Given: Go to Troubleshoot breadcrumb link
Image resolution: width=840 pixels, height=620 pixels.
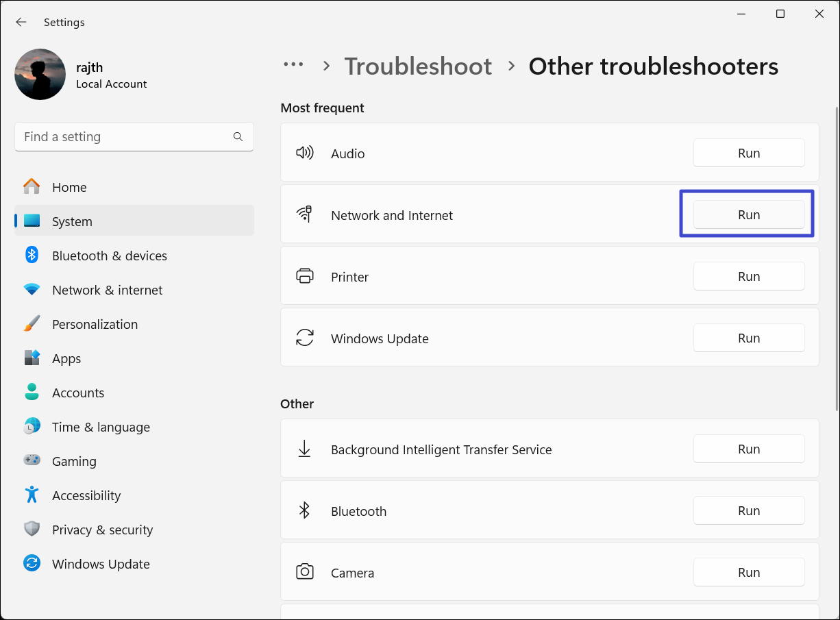Looking at the screenshot, I should pyautogui.click(x=418, y=66).
